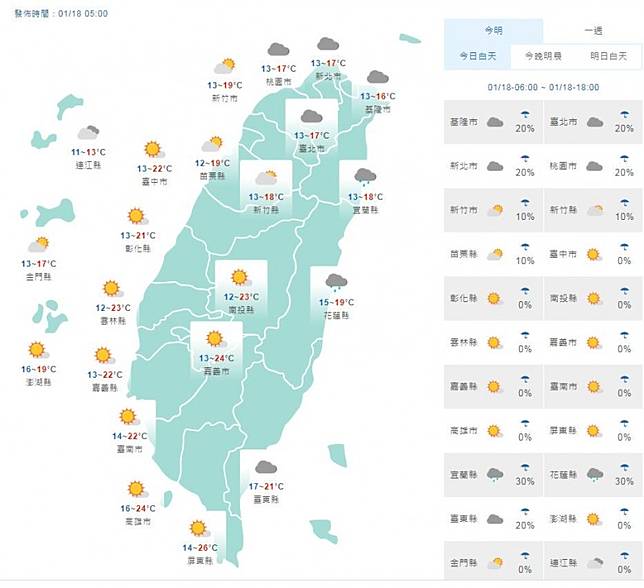Click the rain cloud icon for 花蓮縣 on map

[334, 281]
